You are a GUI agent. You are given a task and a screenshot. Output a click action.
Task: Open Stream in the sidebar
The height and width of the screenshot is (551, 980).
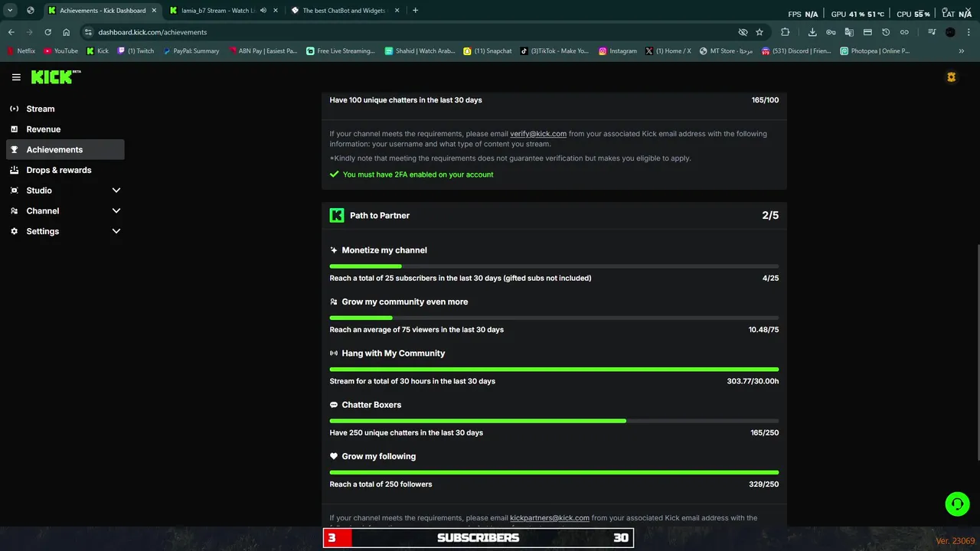click(65, 109)
